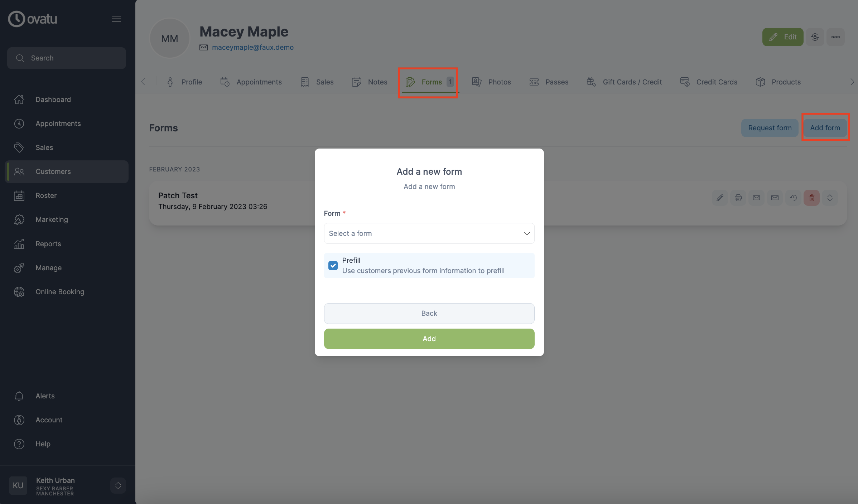The image size is (858, 504).
Task: Open the Marketing section icon
Action: (x=19, y=219)
